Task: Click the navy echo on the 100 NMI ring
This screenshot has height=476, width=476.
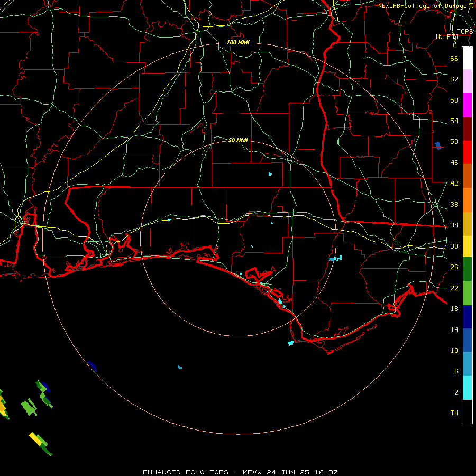Action: coord(93,366)
